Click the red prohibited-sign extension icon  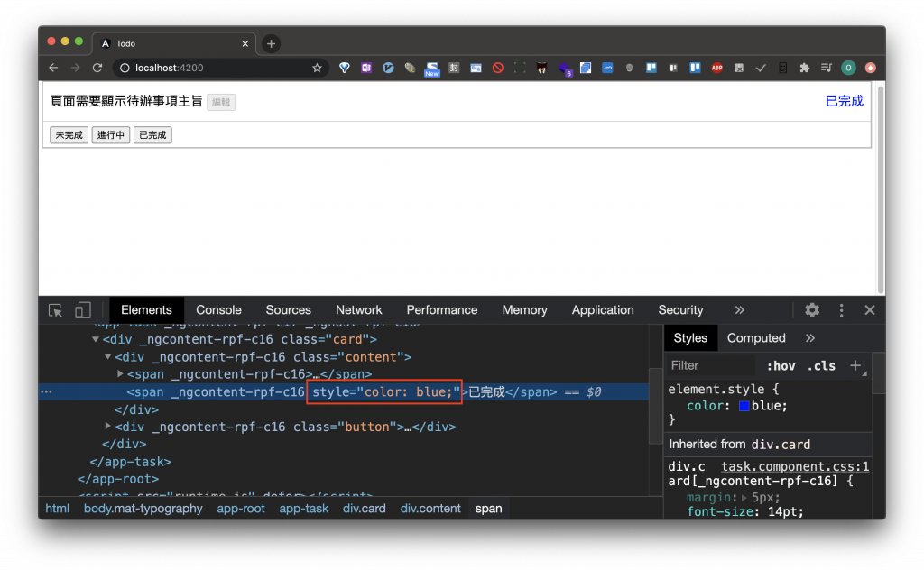pos(498,68)
